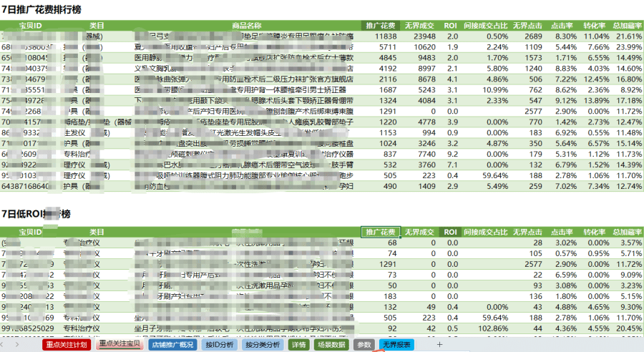Select the 场景数据 sheet tab
The width and height of the screenshot is (644, 352).
[331, 345]
